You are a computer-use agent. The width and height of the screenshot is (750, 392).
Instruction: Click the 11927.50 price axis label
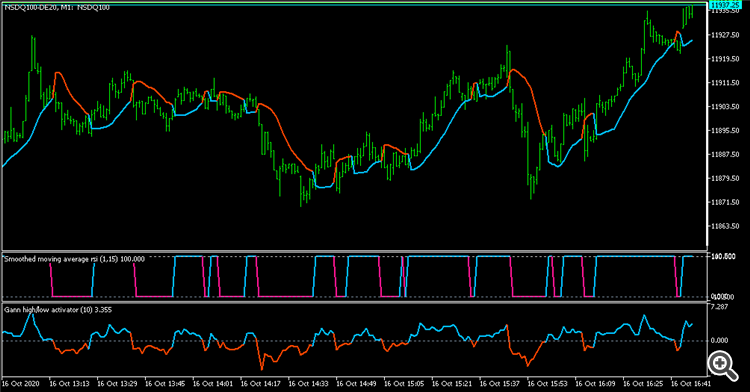[725, 35]
